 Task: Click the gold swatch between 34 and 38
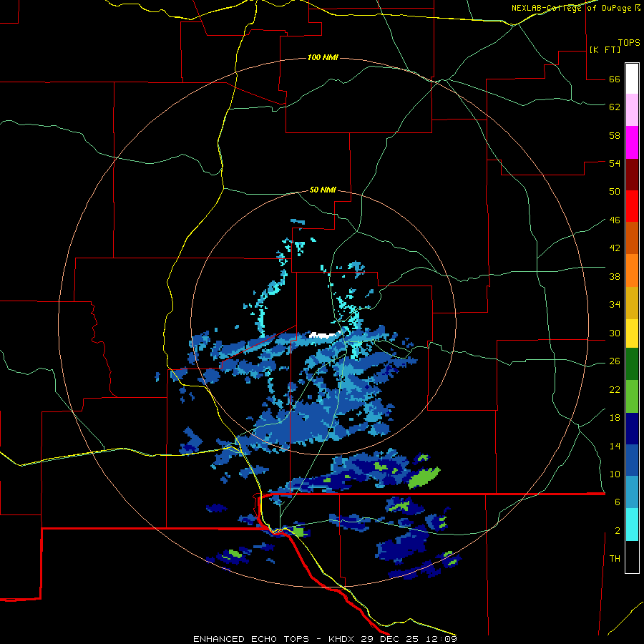[x=632, y=303]
